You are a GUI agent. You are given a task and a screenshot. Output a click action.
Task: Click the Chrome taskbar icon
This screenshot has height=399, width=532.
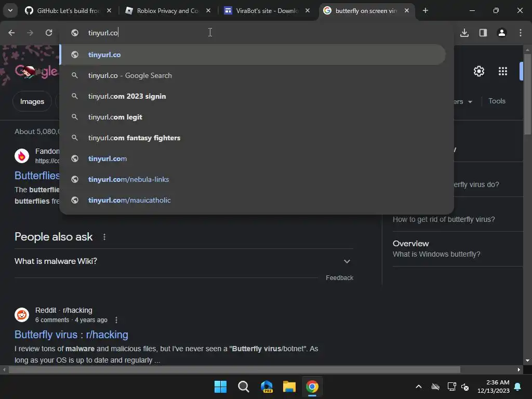[312, 387]
